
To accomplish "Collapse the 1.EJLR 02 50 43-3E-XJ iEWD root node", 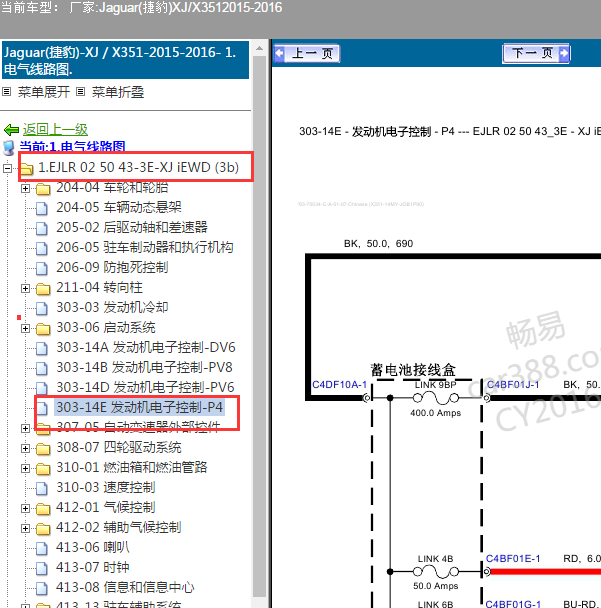I will [x=7, y=169].
